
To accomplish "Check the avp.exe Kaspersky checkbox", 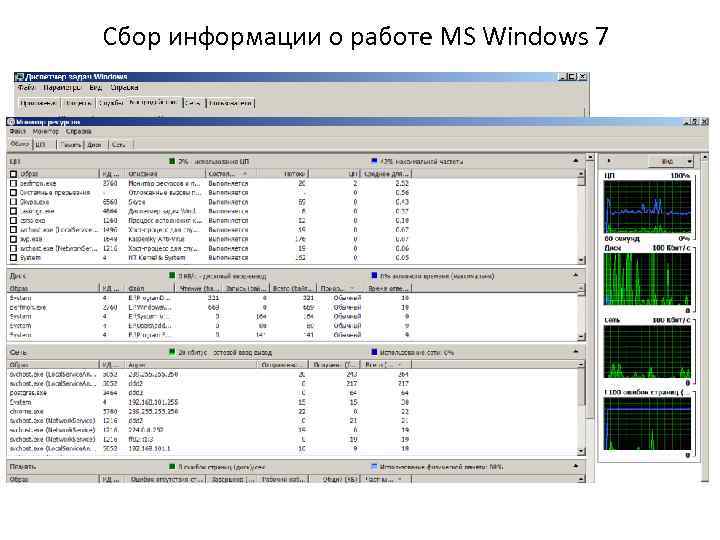I will coord(13,239).
